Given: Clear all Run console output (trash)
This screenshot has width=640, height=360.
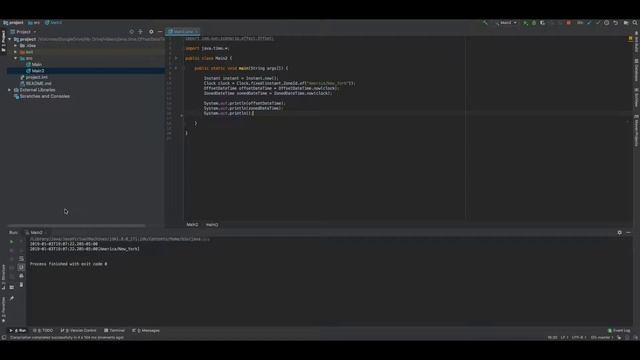Looking at the screenshot, I should (x=21, y=284).
